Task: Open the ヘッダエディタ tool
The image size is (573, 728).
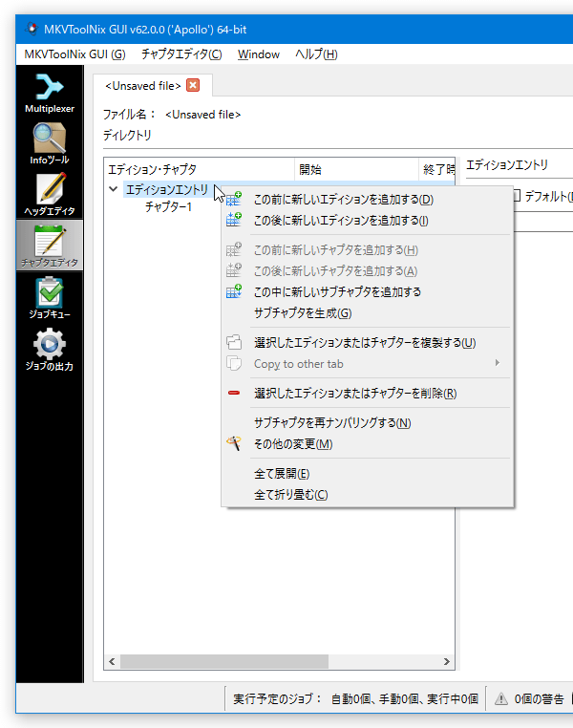Action: tap(49, 195)
